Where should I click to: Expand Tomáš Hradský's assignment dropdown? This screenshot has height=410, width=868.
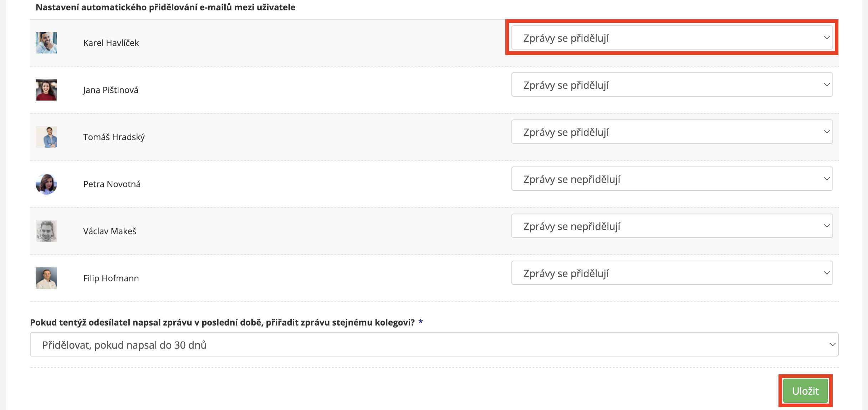point(672,132)
